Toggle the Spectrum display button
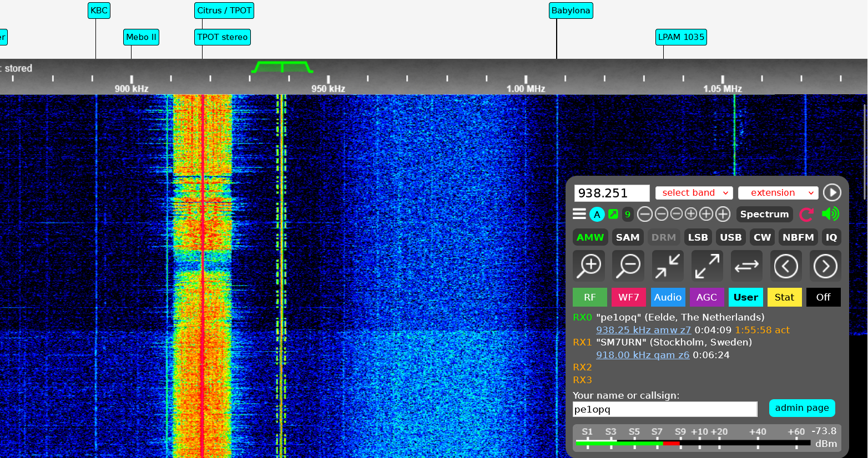 [764, 214]
